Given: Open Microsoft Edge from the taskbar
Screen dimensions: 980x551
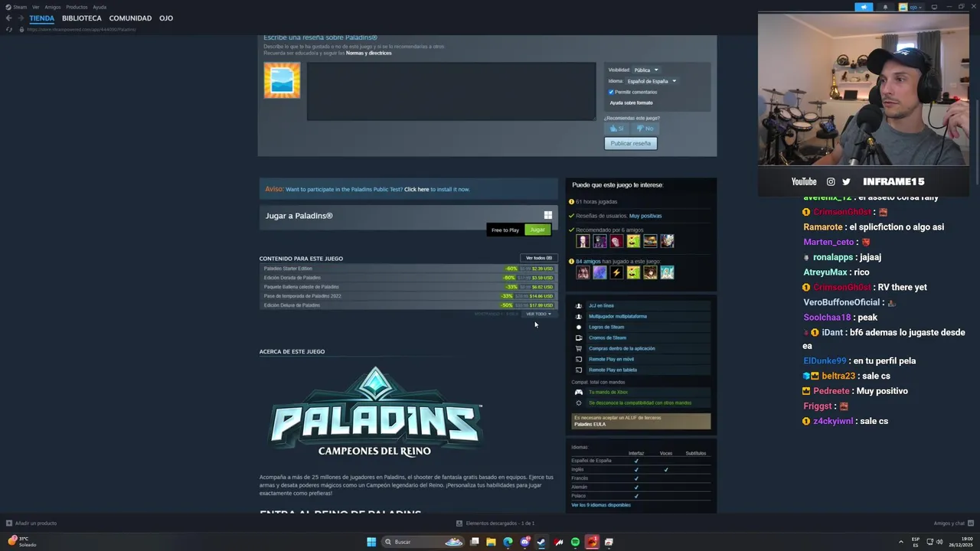Looking at the screenshot, I should tap(508, 542).
